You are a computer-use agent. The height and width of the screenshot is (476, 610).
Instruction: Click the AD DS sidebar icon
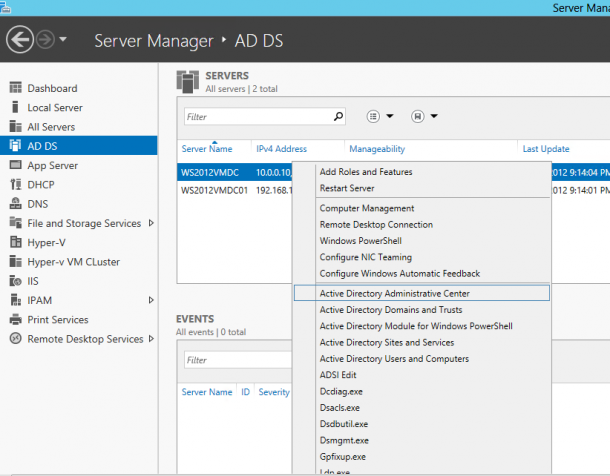pos(15,145)
